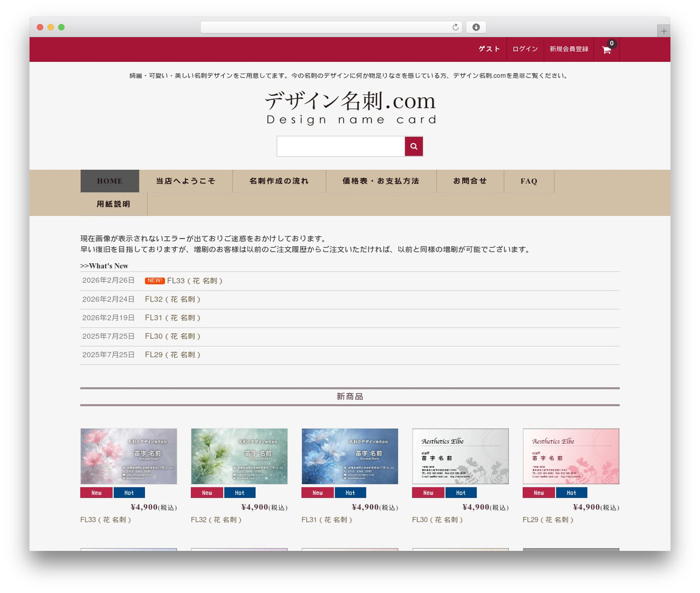Click the magnifier search button

[x=414, y=146]
